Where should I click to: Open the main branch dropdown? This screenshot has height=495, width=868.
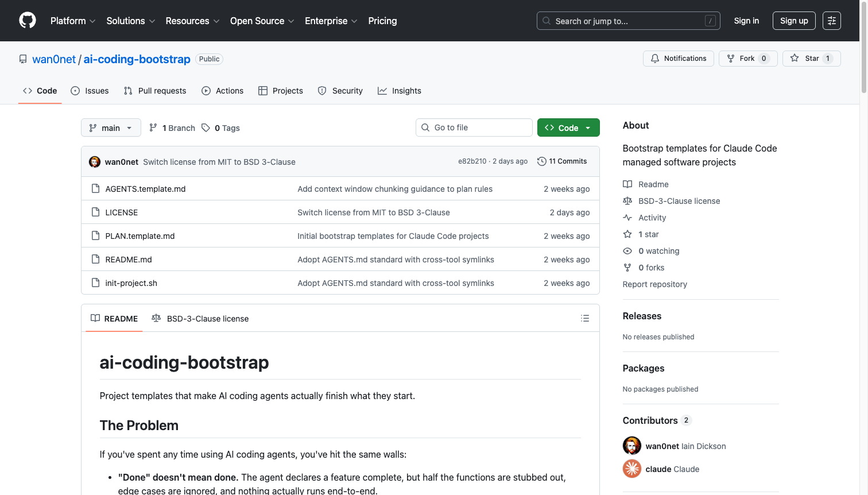coord(110,127)
